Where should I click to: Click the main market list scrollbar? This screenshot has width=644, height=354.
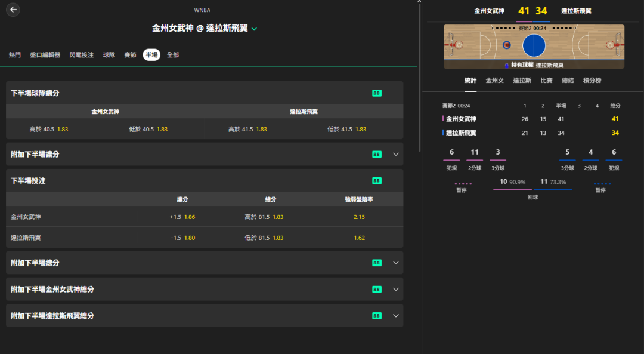tap(419, 78)
